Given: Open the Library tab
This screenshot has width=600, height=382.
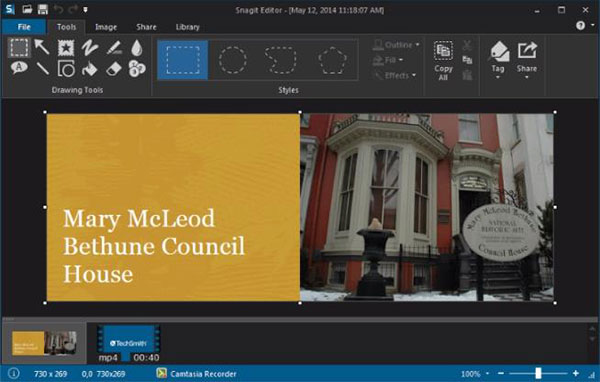Looking at the screenshot, I should click(188, 27).
